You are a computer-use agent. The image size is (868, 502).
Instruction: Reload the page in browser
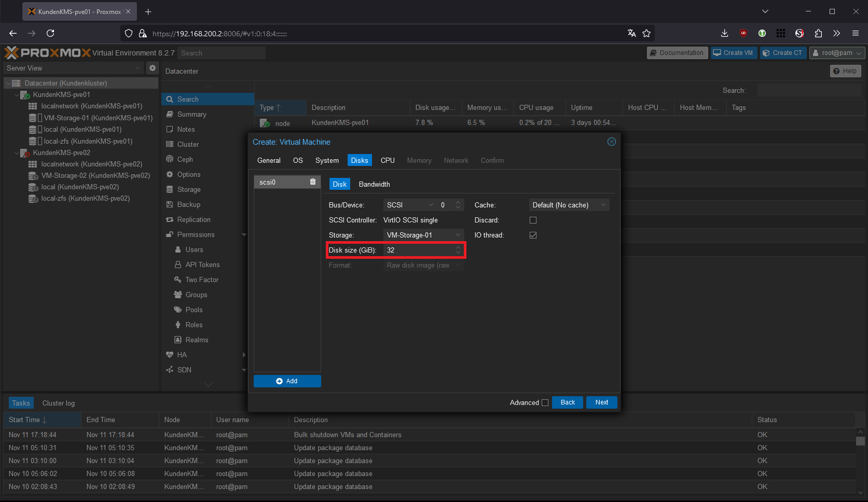point(50,34)
